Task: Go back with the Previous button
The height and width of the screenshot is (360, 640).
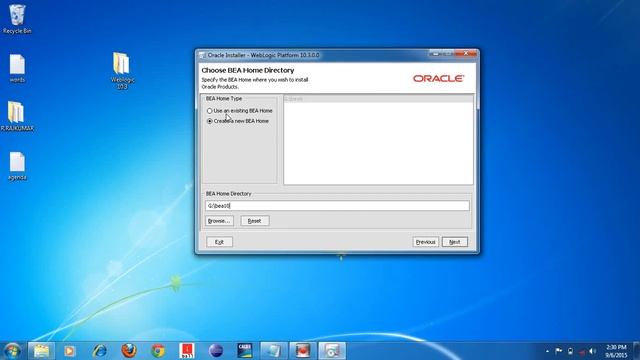Action: click(x=425, y=242)
